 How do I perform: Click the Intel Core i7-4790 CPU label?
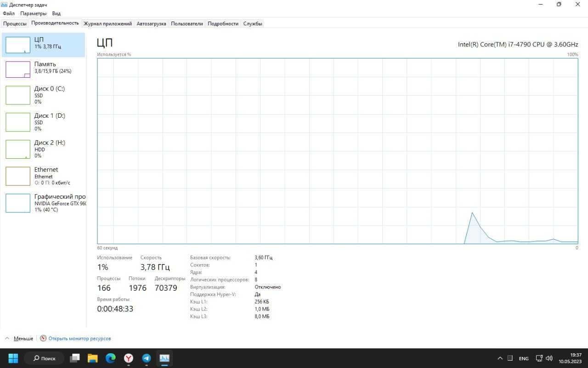[x=518, y=45]
